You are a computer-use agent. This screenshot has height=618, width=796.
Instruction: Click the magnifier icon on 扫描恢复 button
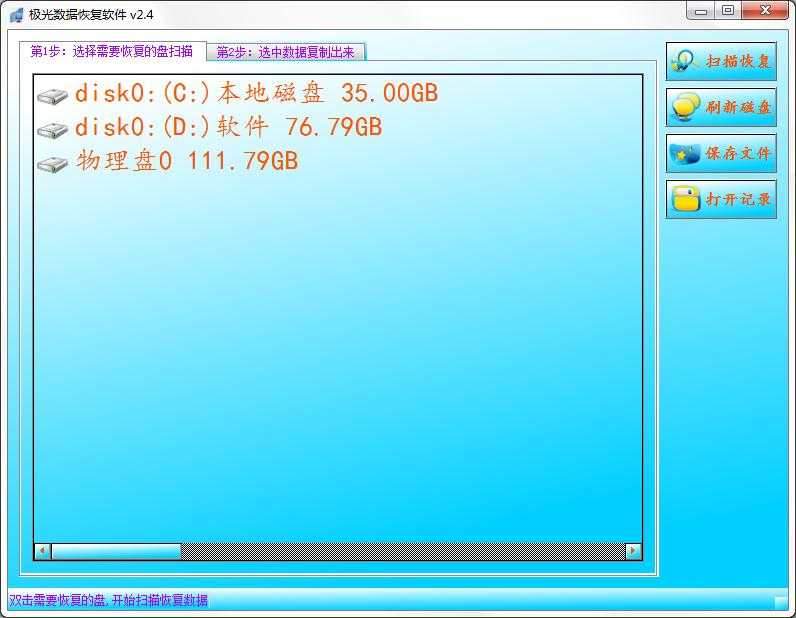pos(685,61)
